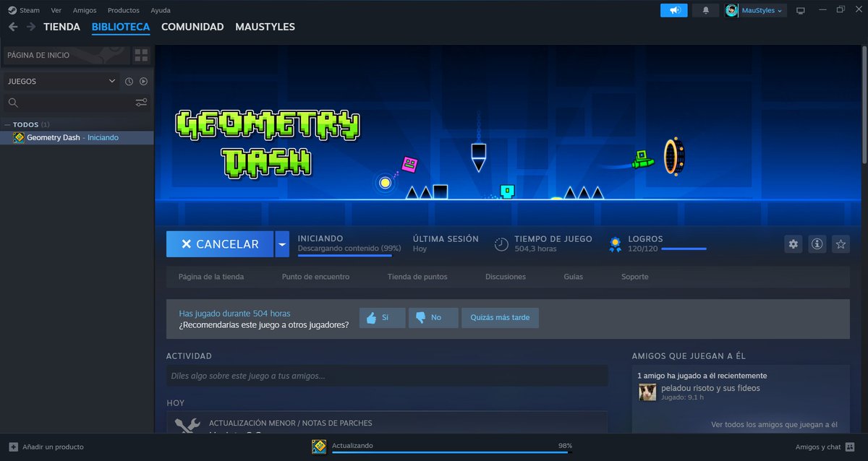Go back with the left arrow
868x461 pixels.
coord(13,27)
